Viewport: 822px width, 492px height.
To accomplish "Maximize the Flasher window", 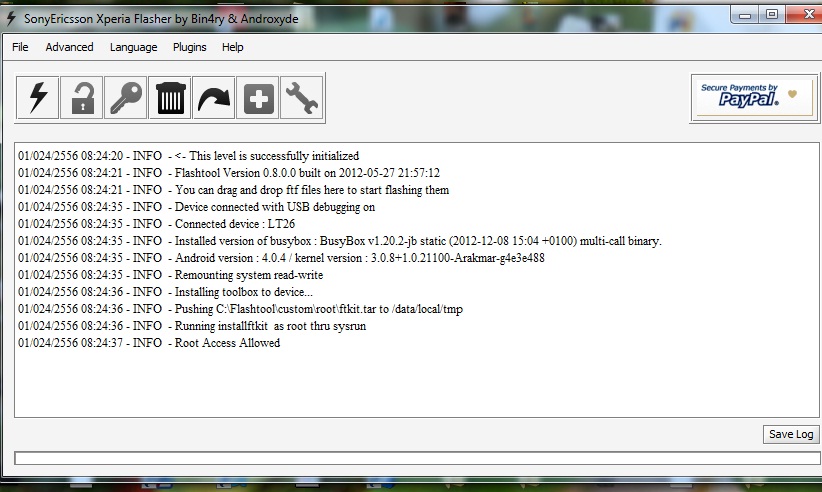I will (772, 15).
